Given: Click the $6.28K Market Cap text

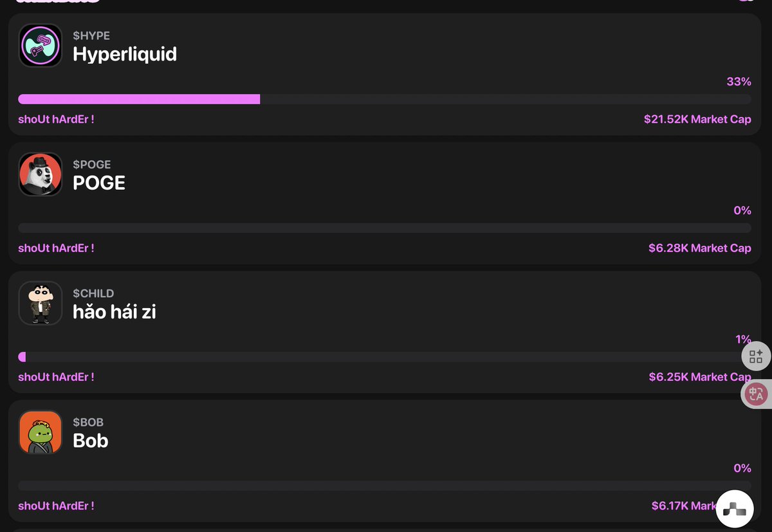Looking at the screenshot, I should (700, 248).
